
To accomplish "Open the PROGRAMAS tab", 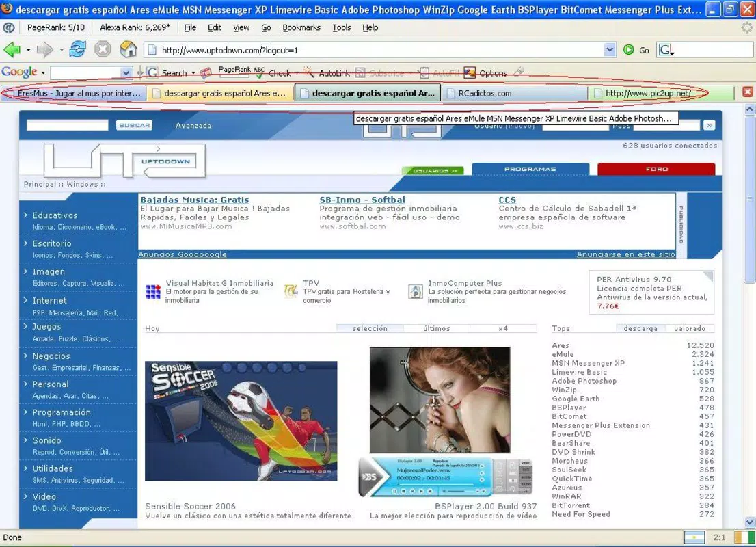I will tap(530, 169).
